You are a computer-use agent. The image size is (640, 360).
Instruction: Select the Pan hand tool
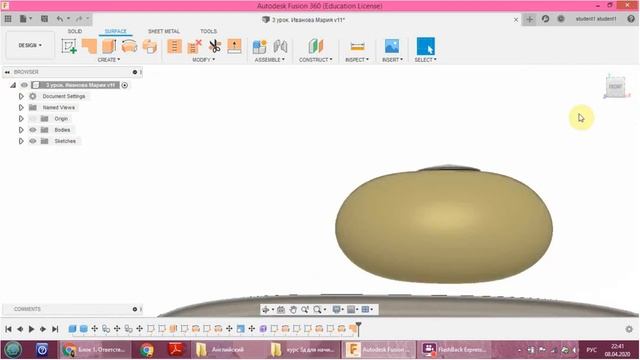pos(293,310)
